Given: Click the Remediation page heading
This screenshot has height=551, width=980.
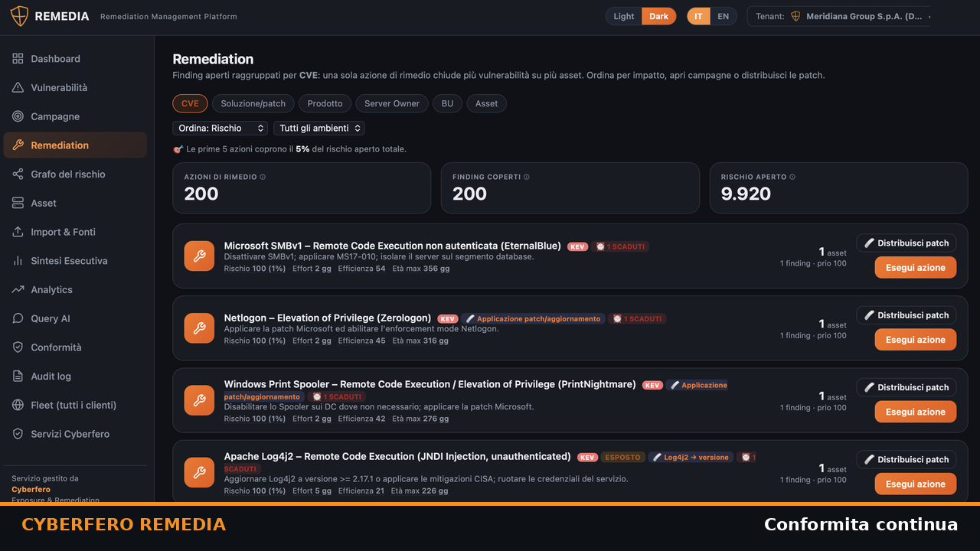Looking at the screenshot, I should [x=213, y=59].
